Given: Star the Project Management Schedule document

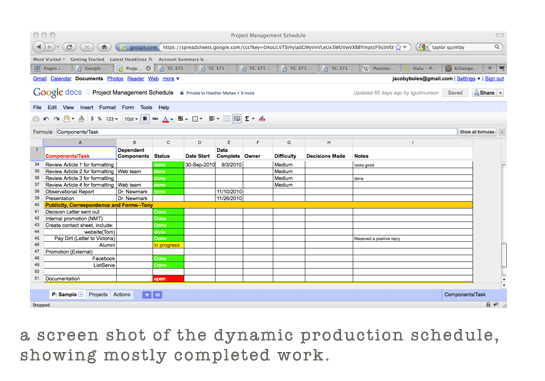Looking at the screenshot, I should [88, 92].
